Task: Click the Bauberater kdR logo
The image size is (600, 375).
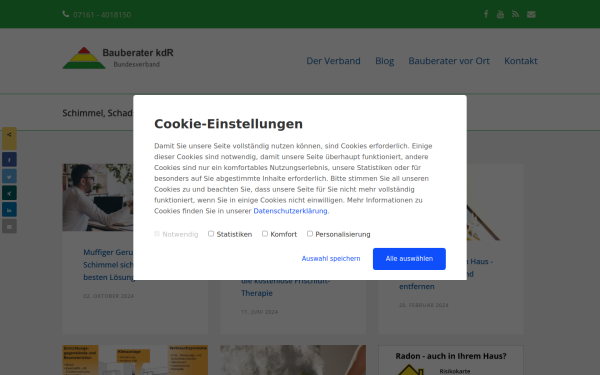Action: [x=118, y=58]
